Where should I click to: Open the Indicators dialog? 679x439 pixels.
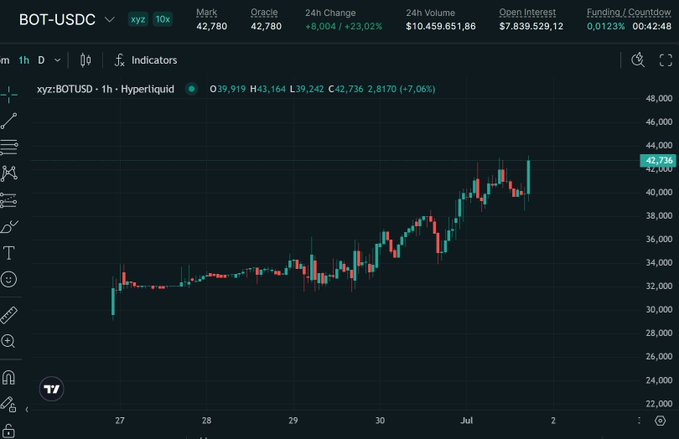(146, 60)
